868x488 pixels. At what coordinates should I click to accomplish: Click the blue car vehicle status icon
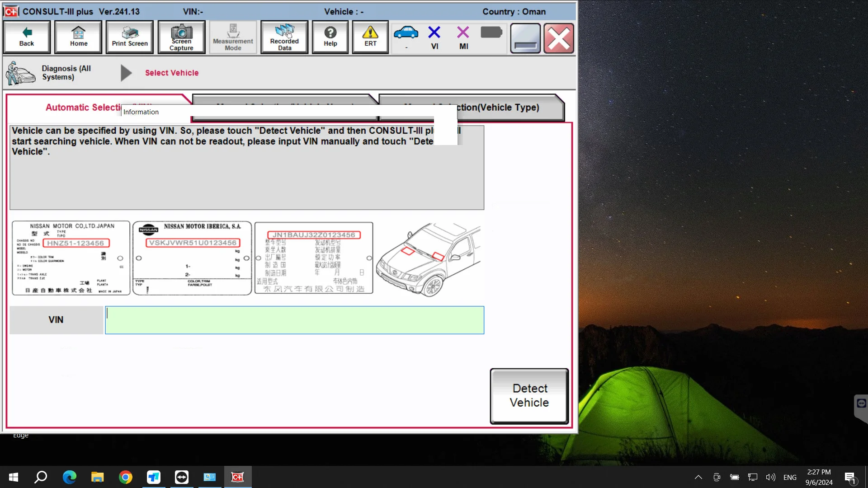point(406,33)
